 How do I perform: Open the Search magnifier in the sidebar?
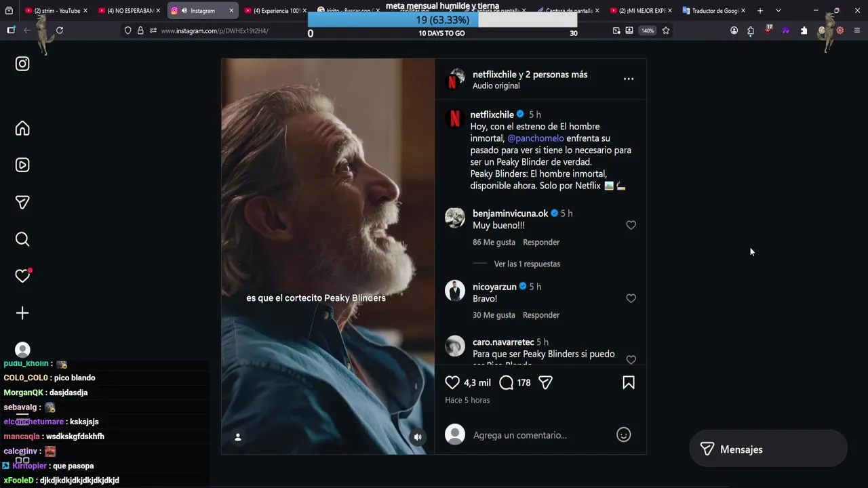coord(22,239)
